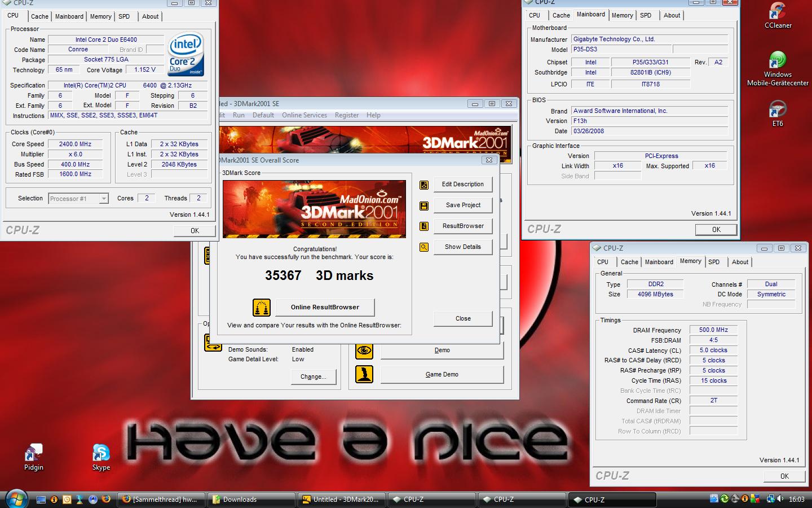The height and width of the screenshot is (508, 812).
Task: Click the Name field Intel Core 2 Duo E6400
Action: click(106, 40)
